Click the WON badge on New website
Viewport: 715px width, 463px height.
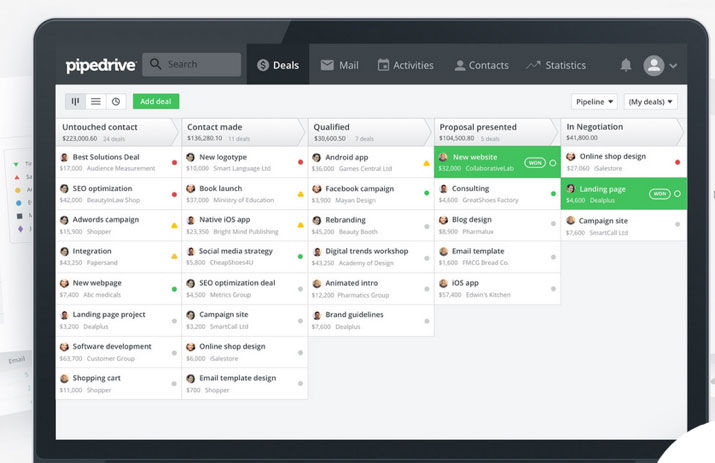(535, 162)
